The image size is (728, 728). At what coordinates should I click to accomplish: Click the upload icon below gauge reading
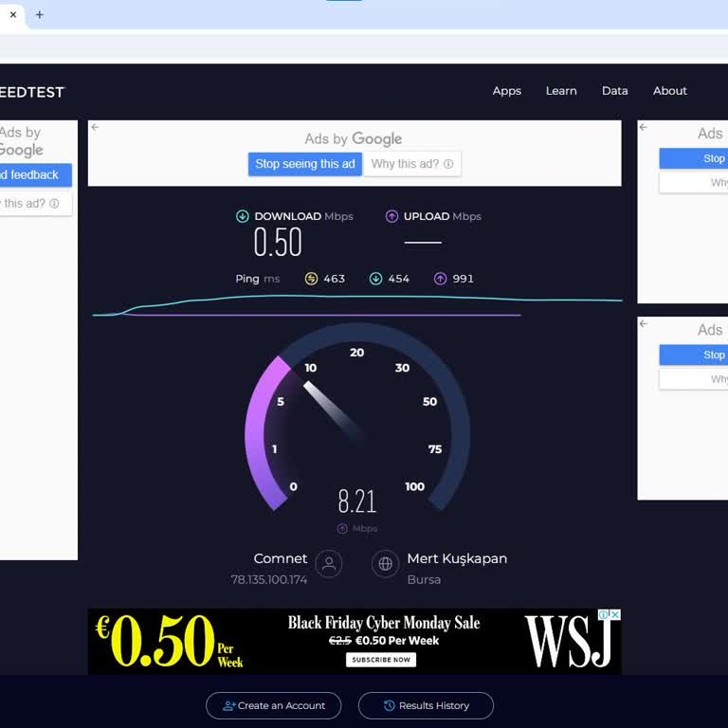click(x=342, y=528)
